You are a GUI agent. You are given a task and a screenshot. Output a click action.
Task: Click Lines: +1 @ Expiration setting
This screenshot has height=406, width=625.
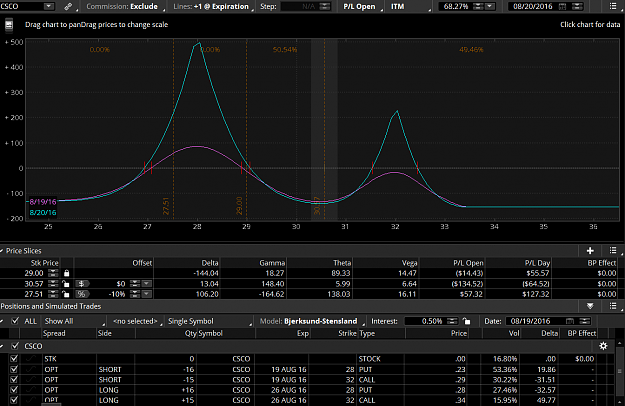point(213,6)
